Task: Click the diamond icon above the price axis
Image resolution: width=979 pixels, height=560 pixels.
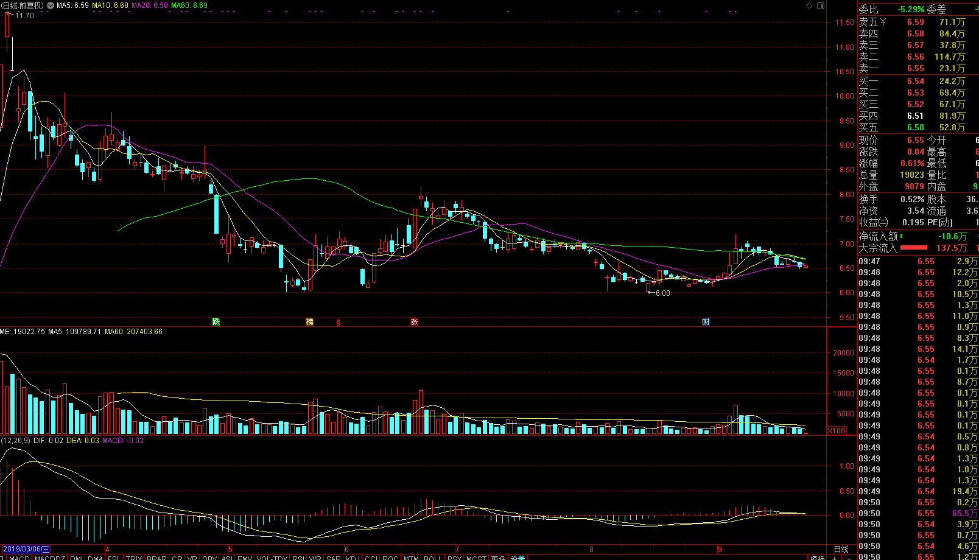Action: pyautogui.click(x=810, y=5)
